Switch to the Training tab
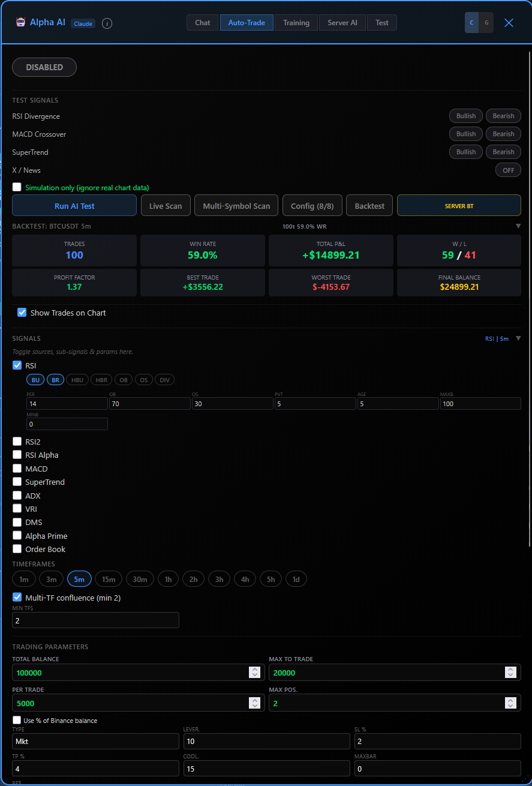Image resolution: width=532 pixels, height=786 pixels. click(x=296, y=22)
